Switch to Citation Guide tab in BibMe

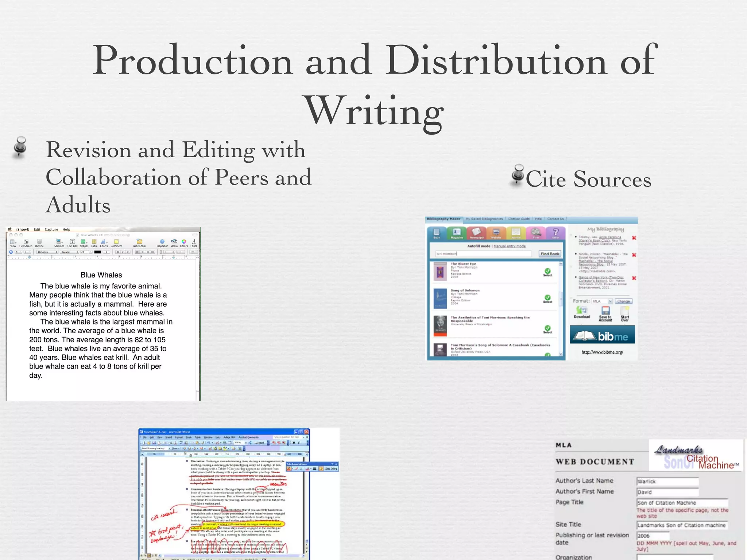519,219
